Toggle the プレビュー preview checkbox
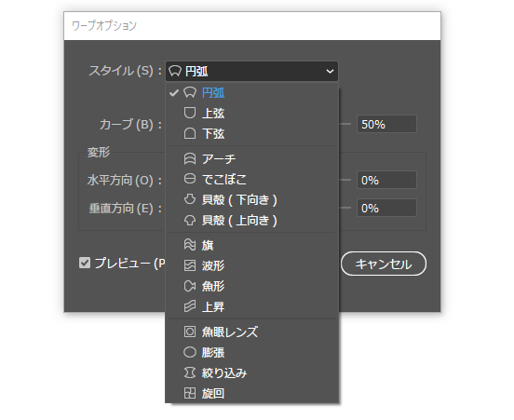This screenshot has width=514, height=420. pyautogui.click(x=85, y=263)
